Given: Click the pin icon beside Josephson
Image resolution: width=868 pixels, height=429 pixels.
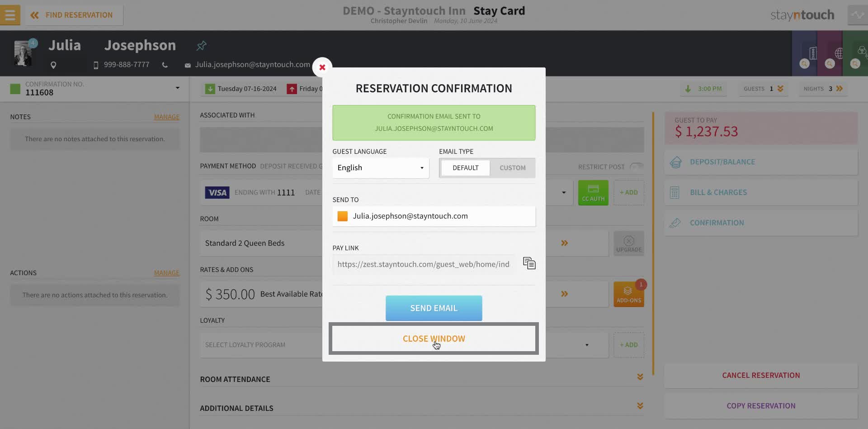Looking at the screenshot, I should pyautogui.click(x=201, y=45).
